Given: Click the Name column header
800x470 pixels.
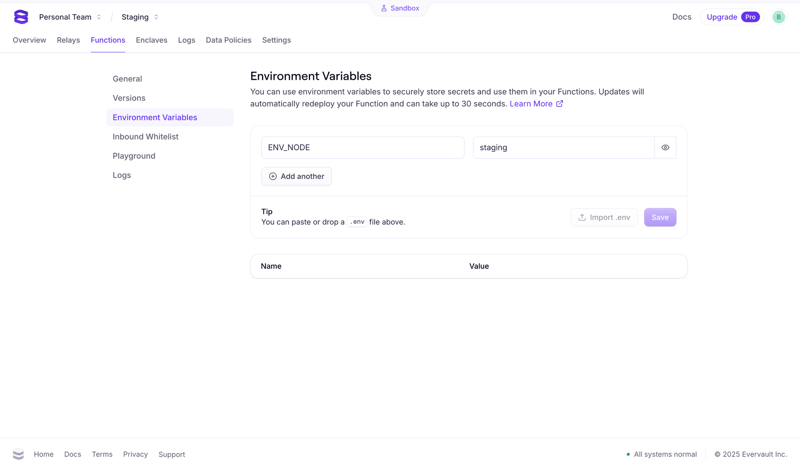Looking at the screenshot, I should (271, 266).
